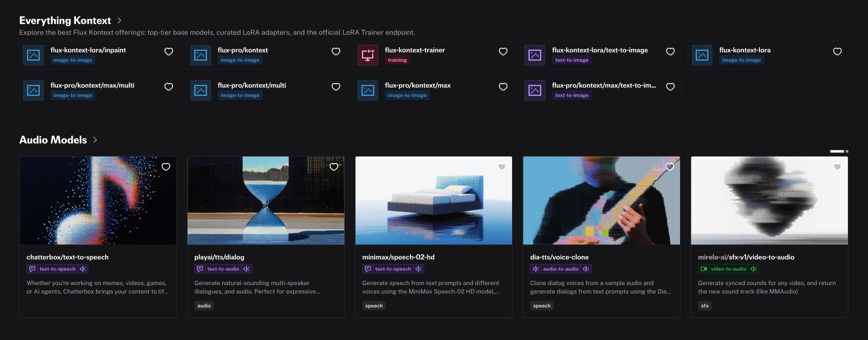Click 'Generate natural-sounding multi-speaker' description

tap(257, 287)
